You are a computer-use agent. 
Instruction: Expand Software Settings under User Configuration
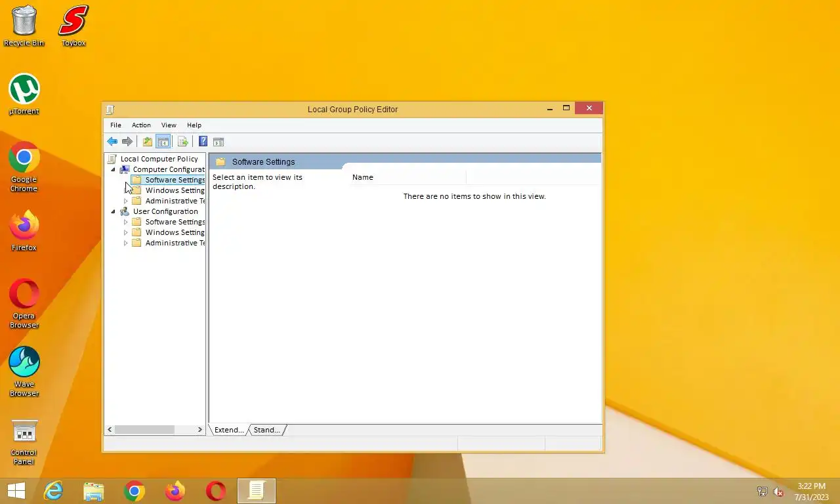tap(126, 222)
